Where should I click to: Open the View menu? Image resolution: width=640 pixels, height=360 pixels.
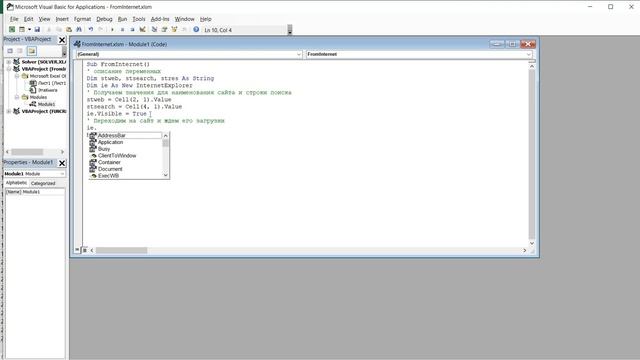point(44,19)
